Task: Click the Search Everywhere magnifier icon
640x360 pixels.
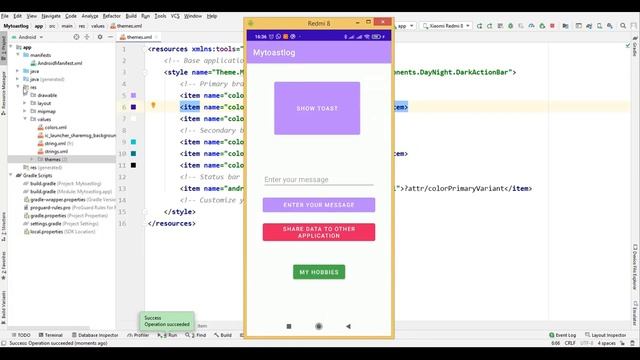Action: pyautogui.click(x=623, y=26)
